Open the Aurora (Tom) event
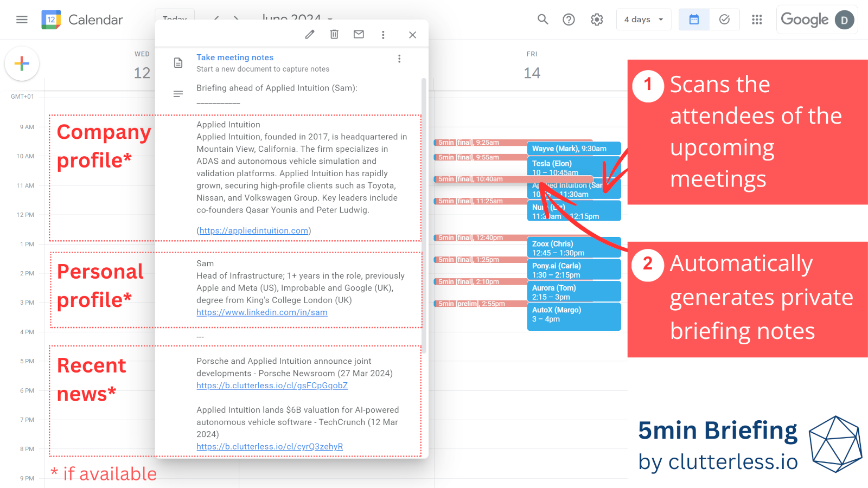 [x=574, y=292]
